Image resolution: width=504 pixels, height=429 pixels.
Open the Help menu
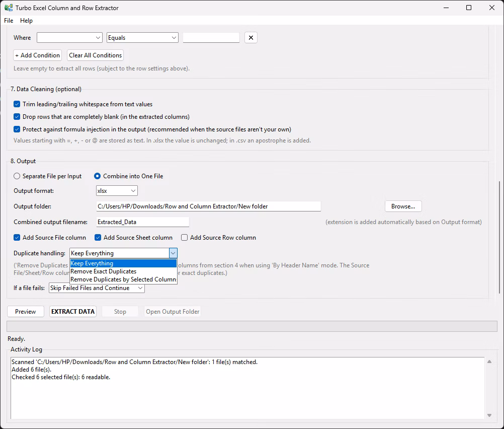[x=26, y=21]
